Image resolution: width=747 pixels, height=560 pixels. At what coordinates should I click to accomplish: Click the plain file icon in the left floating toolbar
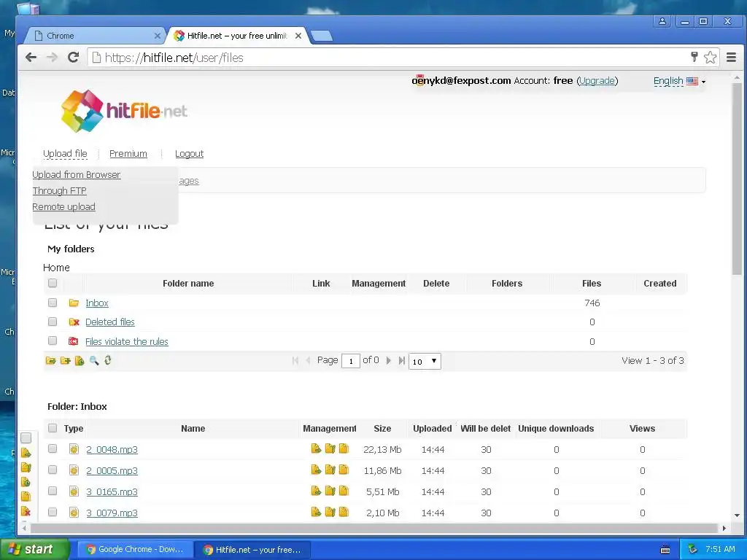26,497
